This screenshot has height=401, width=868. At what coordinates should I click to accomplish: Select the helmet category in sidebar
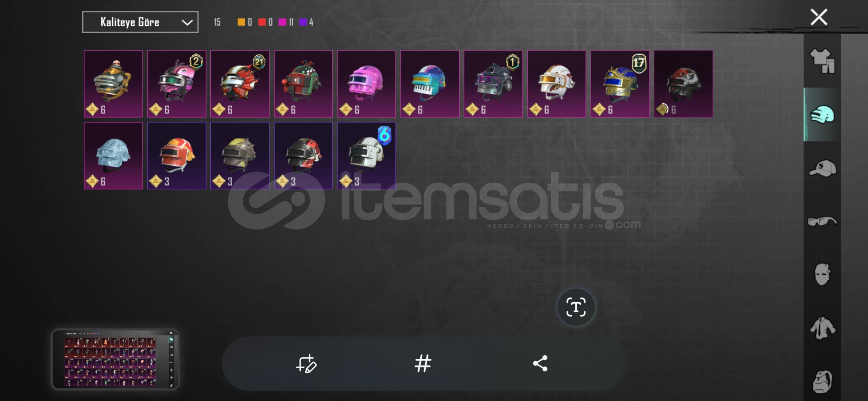click(822, 114)
